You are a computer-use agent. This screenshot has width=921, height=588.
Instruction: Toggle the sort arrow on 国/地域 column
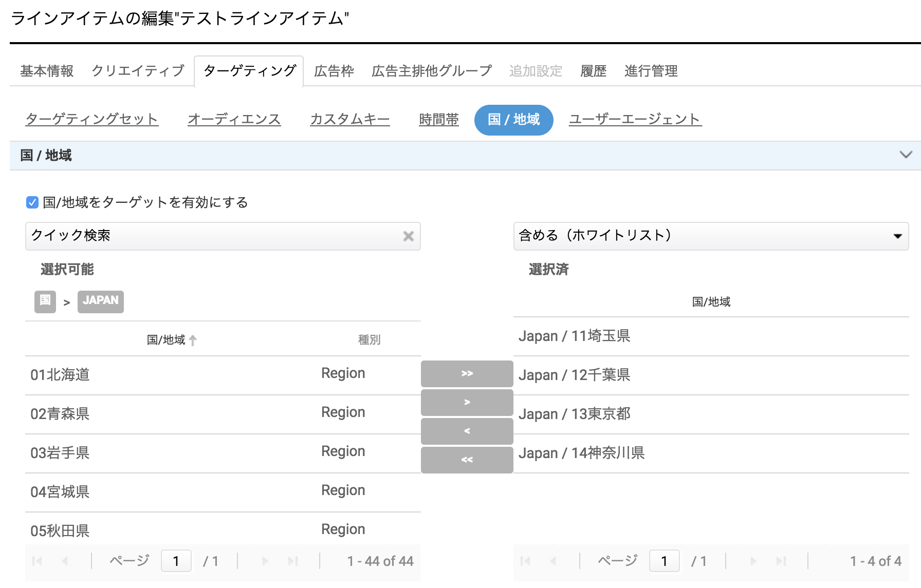click(x=193, y=339)
